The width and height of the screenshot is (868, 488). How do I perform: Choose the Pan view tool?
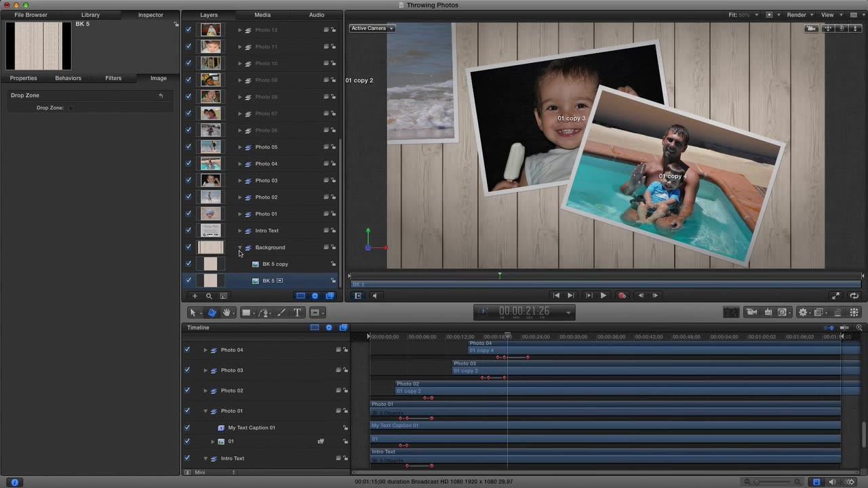pos(226,312)
